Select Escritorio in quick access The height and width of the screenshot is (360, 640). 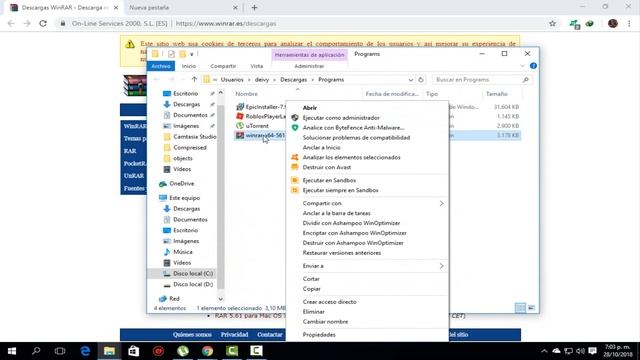point(185,93)
